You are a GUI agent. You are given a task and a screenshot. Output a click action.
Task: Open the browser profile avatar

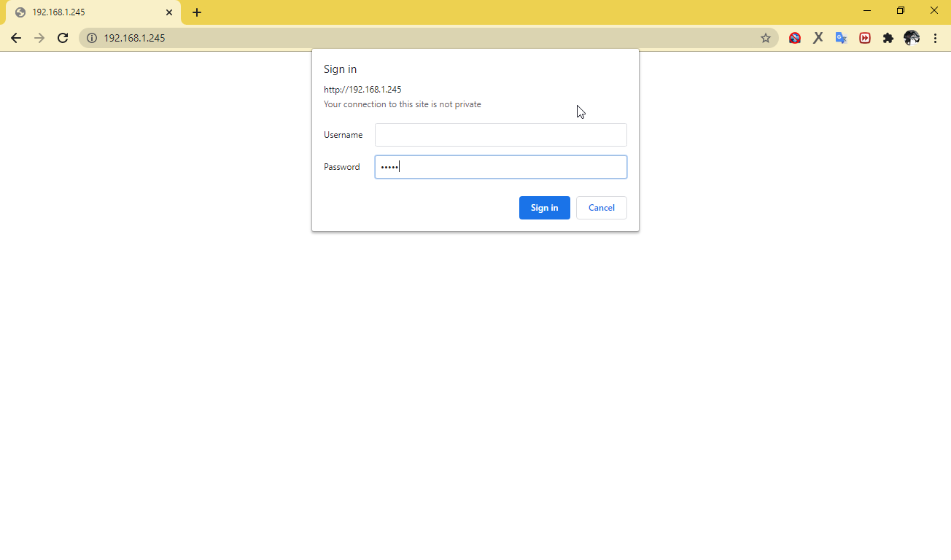coord(912,37)
